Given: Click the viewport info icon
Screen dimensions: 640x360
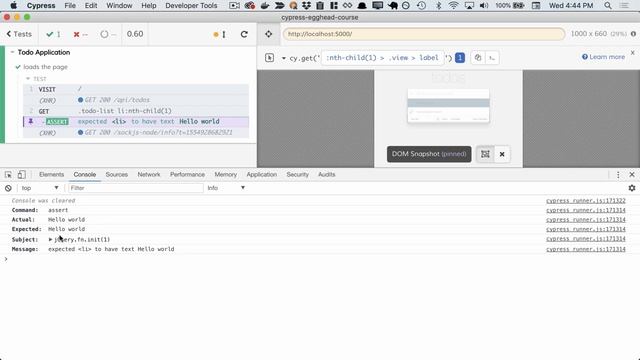Looking at the screenshot, I should [x=633, y=34].
